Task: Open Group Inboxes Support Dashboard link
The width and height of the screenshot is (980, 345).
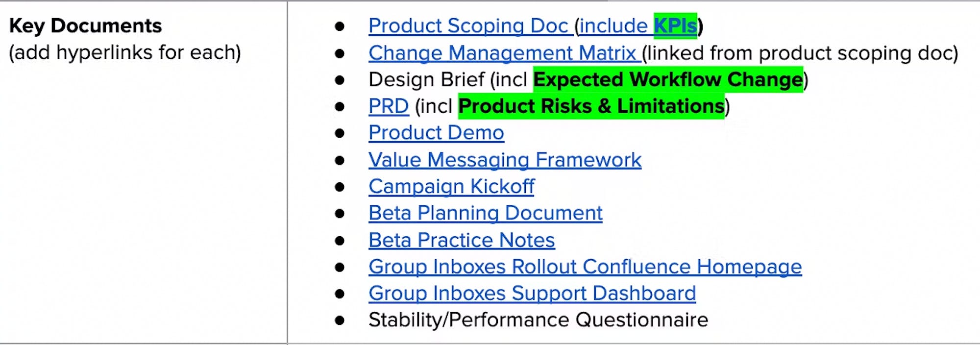Action: pyautogui.click(x=532, y=293)
